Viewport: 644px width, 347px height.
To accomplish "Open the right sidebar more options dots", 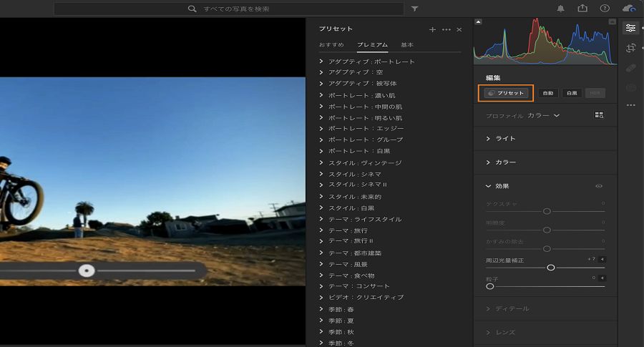I will (631, 106).
